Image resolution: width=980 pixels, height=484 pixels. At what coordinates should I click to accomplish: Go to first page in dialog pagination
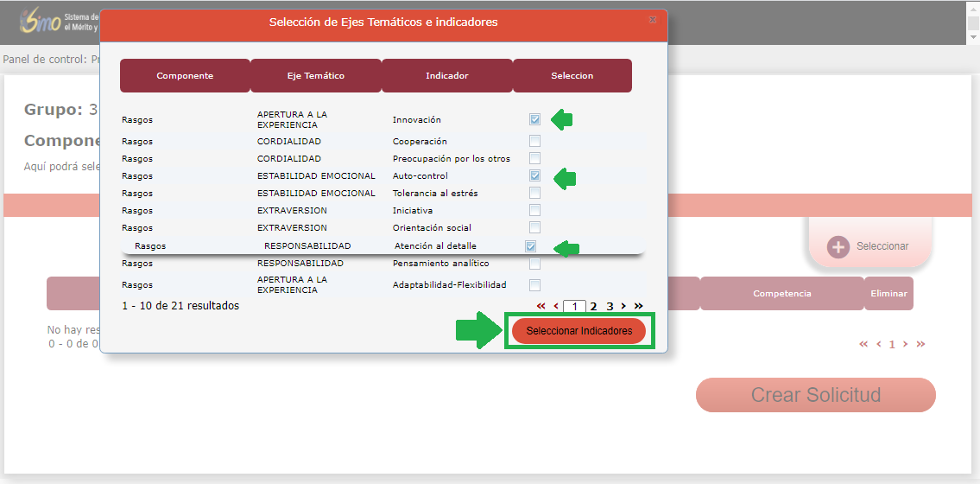click(541, 306)
